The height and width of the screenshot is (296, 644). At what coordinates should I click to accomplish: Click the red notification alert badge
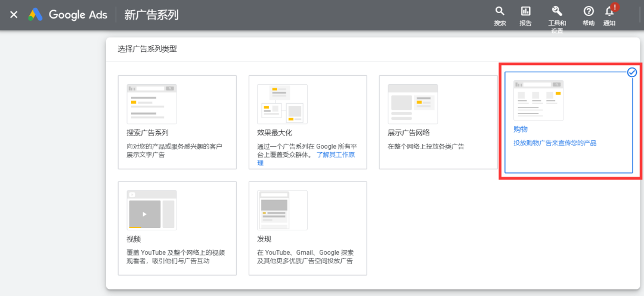click(x=614, y=7)
